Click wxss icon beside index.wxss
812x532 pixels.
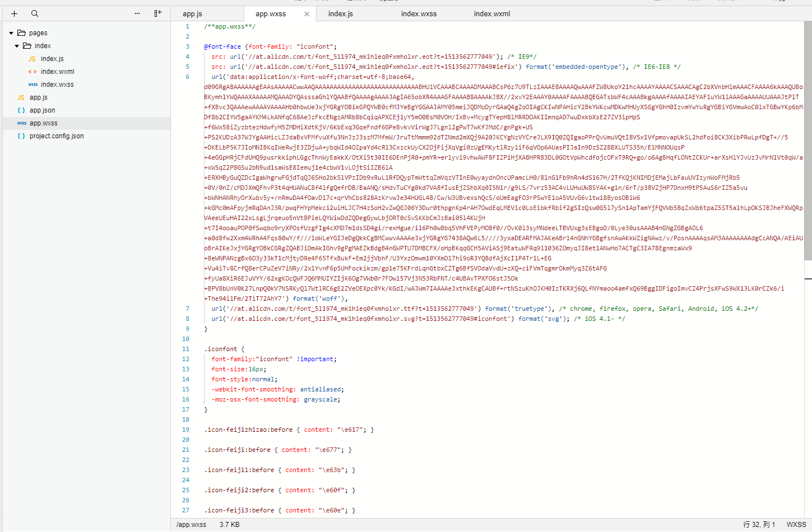[33, 85]
